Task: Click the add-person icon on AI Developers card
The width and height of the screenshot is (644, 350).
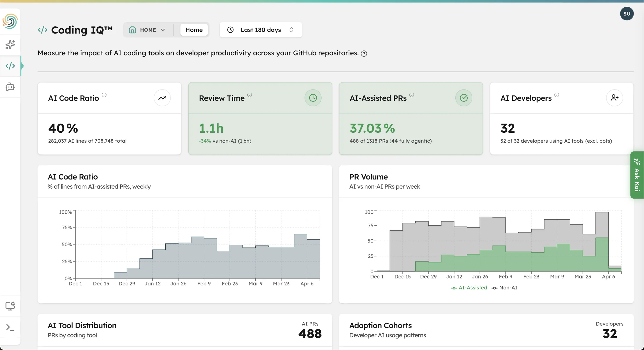Action: [x=615, y=98]
